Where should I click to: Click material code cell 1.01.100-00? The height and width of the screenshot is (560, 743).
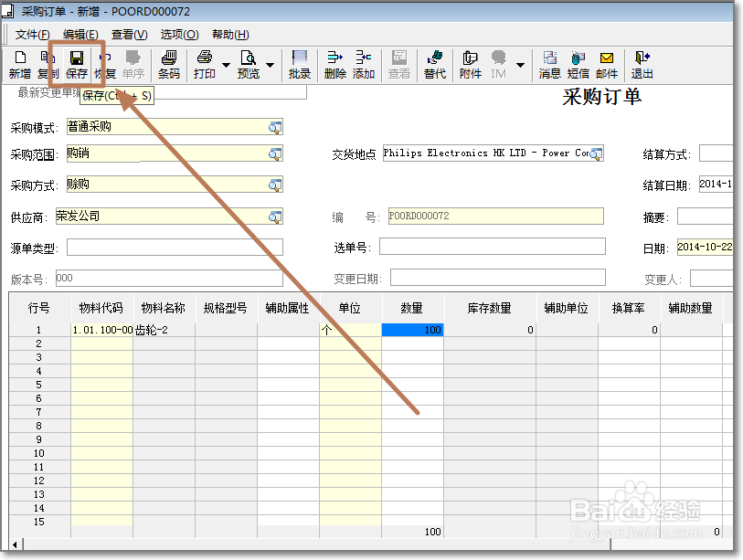pyautogui.click(x=101, y=330)
